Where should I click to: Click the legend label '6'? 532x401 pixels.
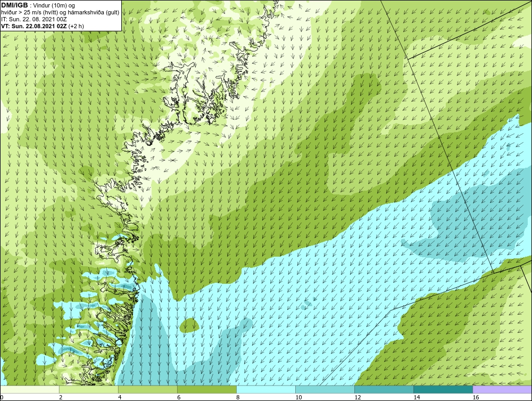point(179,397)
